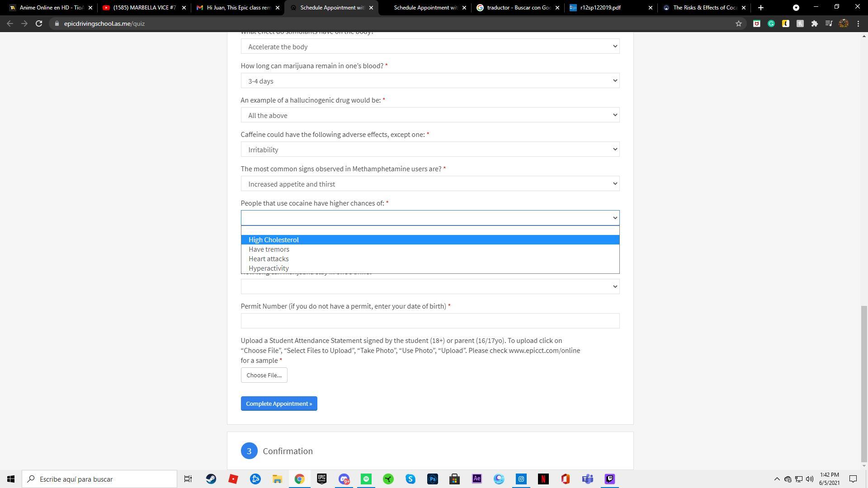Viewport: 868px width, 488px height.
Task: Switch to the r12sp122019.pdf tab
Action: [600, 8]
